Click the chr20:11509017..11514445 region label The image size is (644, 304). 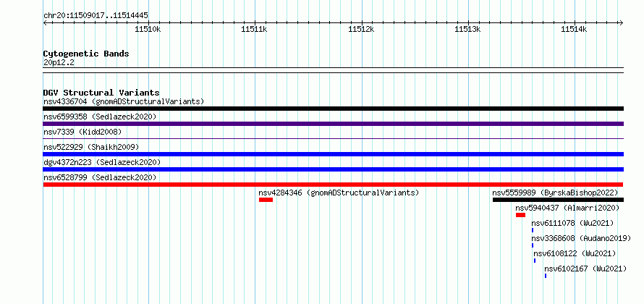[x=96, y=16]
